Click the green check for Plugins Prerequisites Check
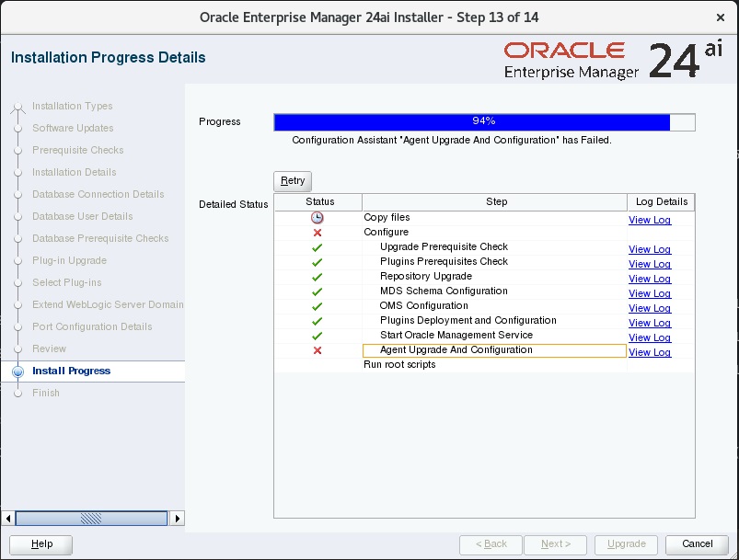Viewport: 739px width, 560px height. [318, 262]
